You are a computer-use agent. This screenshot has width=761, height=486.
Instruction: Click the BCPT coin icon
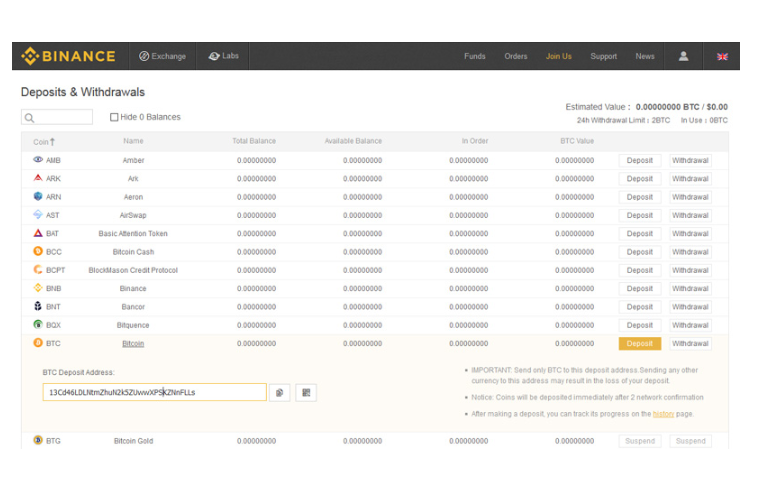(x=38, y=269)
